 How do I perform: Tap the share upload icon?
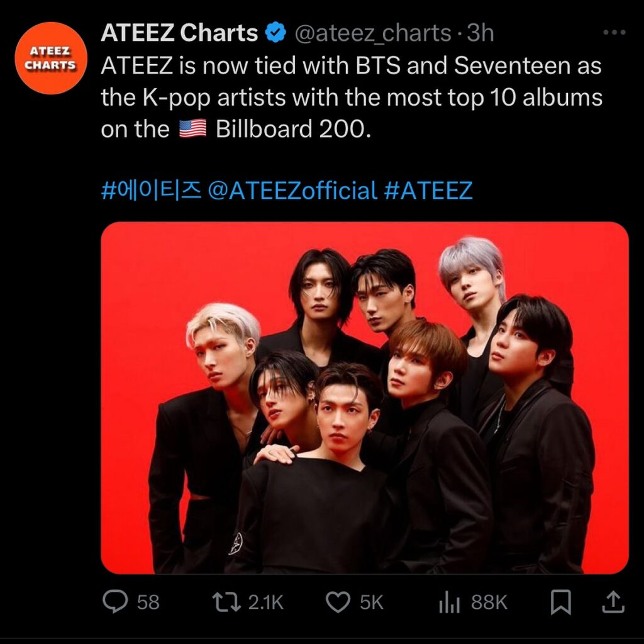tap(612, 602)
